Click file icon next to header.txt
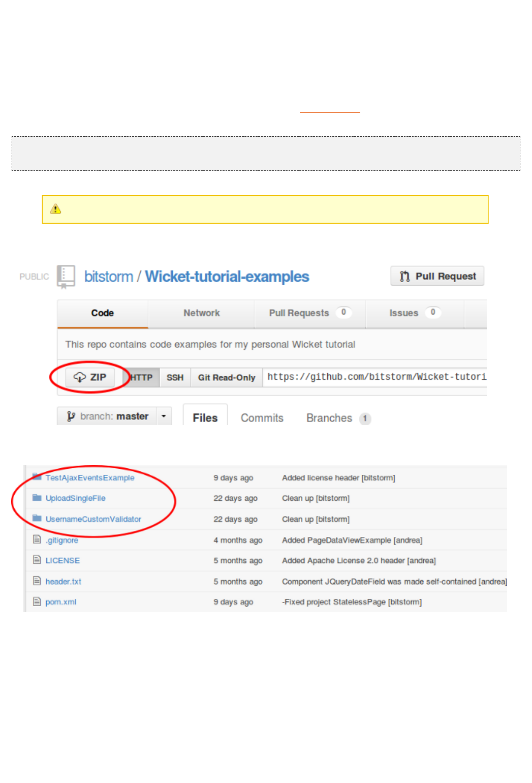 tap(37, 581)
